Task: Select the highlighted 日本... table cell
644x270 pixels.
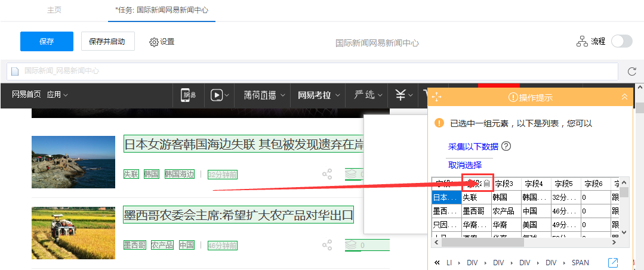Action: coord(446,197)
